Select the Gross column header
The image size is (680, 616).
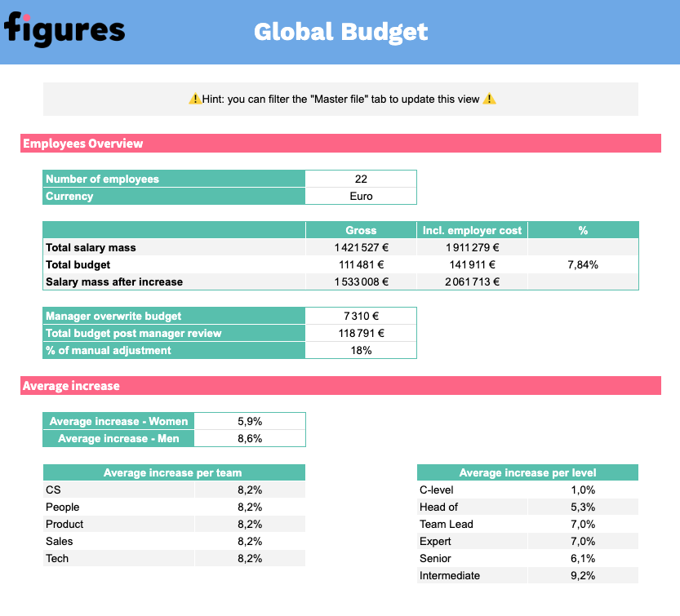(x=360, y=230)
